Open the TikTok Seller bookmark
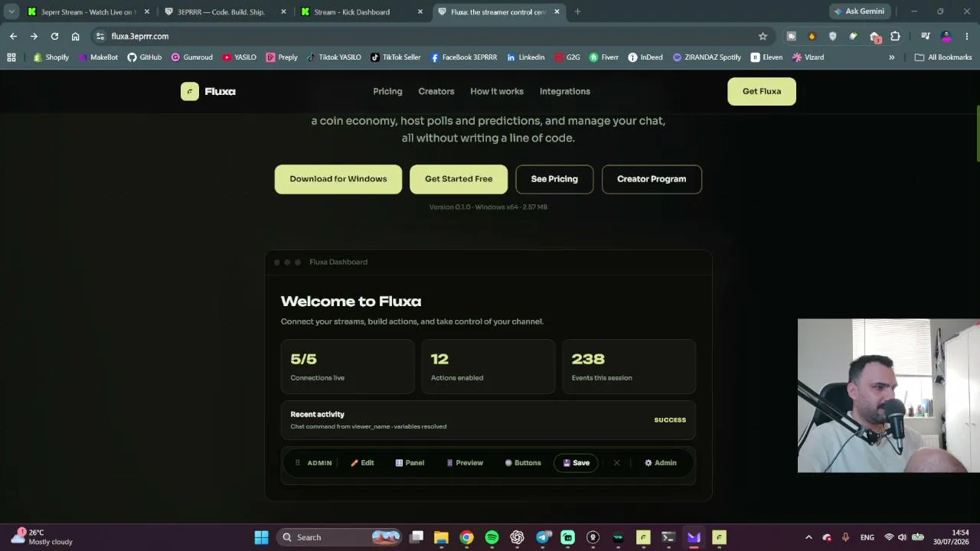The height and width of the screenshot is (551, 980). [x=395, y=57]
